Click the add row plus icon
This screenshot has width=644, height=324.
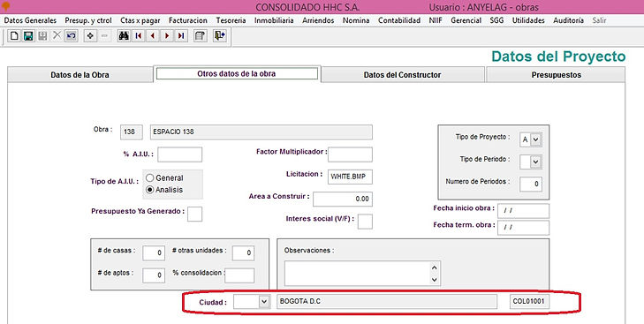point(90,35)
